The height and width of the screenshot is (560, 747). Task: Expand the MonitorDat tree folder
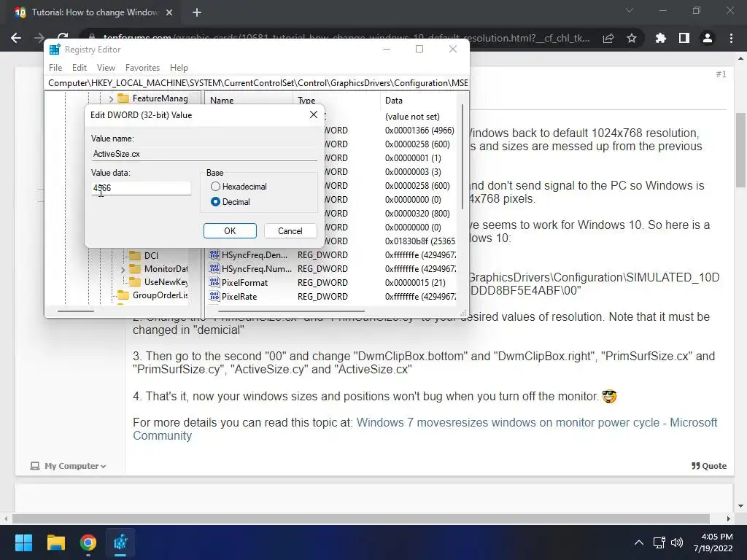pyautogui.click(x=123, y=270)
